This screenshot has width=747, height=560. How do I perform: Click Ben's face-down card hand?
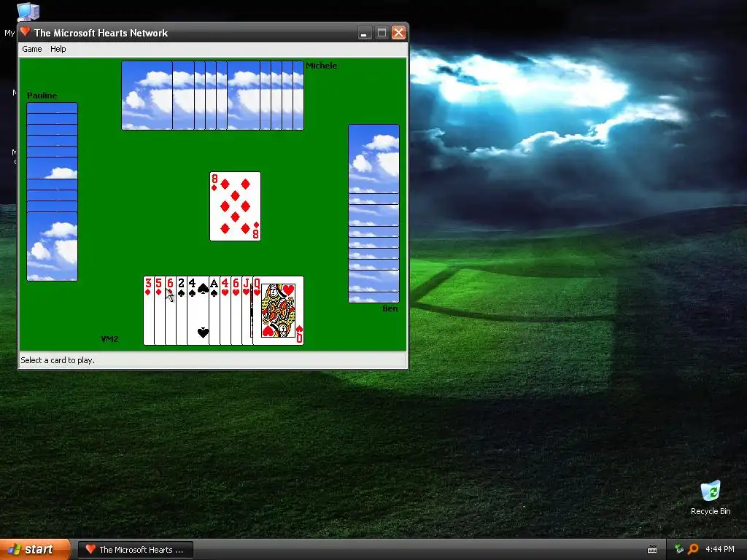(x=374, y=214)
